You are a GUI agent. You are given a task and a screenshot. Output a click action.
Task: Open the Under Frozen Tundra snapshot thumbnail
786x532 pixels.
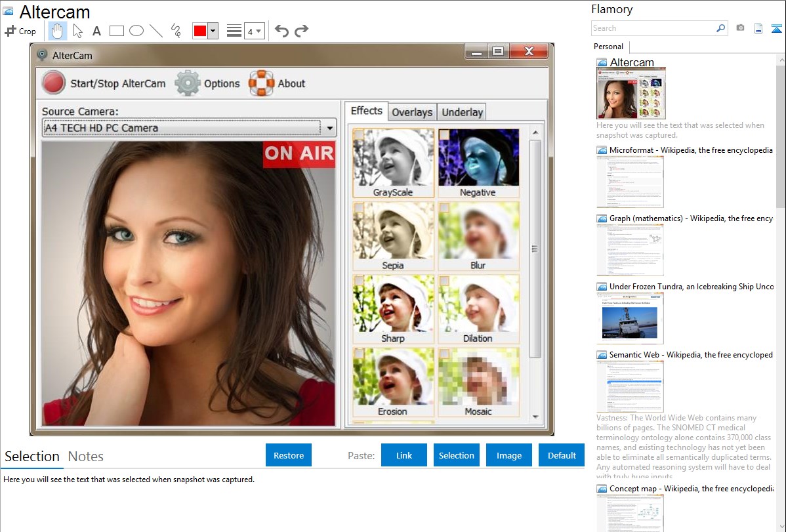click(x=630, y=318)
